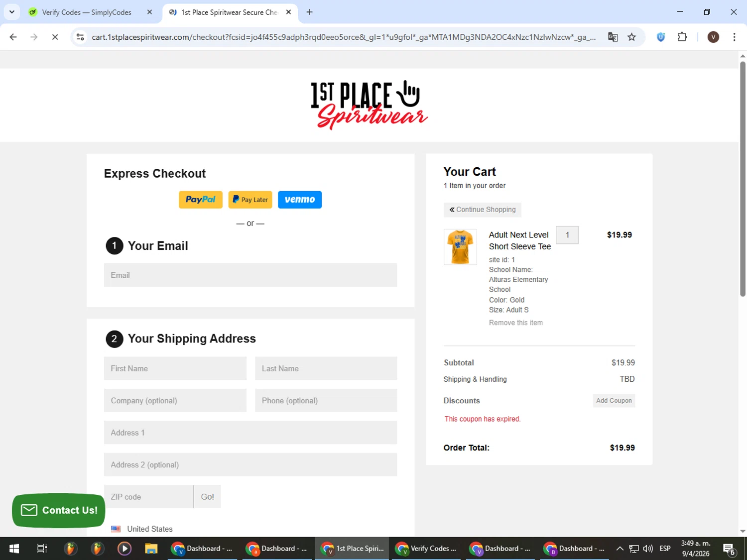Open the Bitwarden shield extension icon
This screenshot has width=747, height=560.
pyautogui.click(x=661, y=37)
